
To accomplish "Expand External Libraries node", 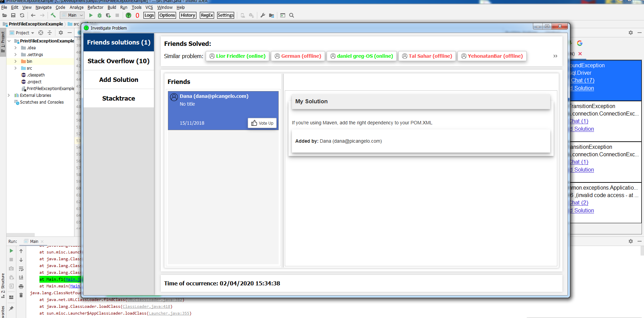I will click(x=9, y=95).
